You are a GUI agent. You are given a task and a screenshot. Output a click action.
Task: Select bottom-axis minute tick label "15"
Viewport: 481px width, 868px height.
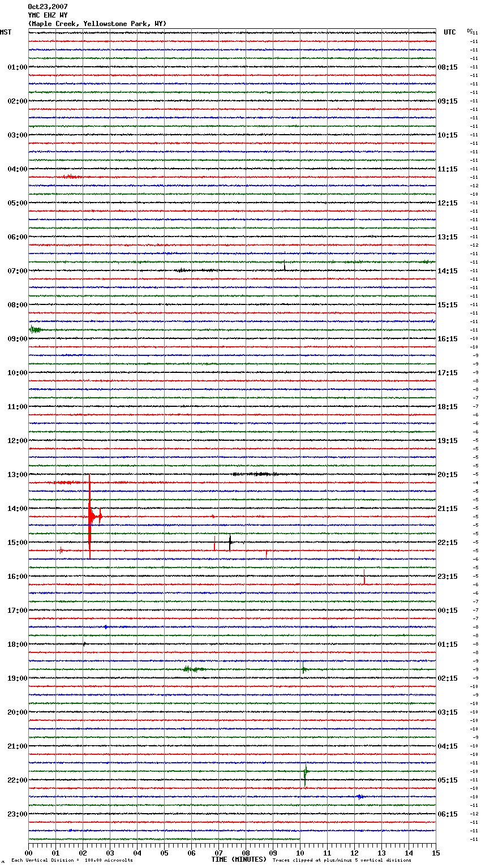[436, 853]
